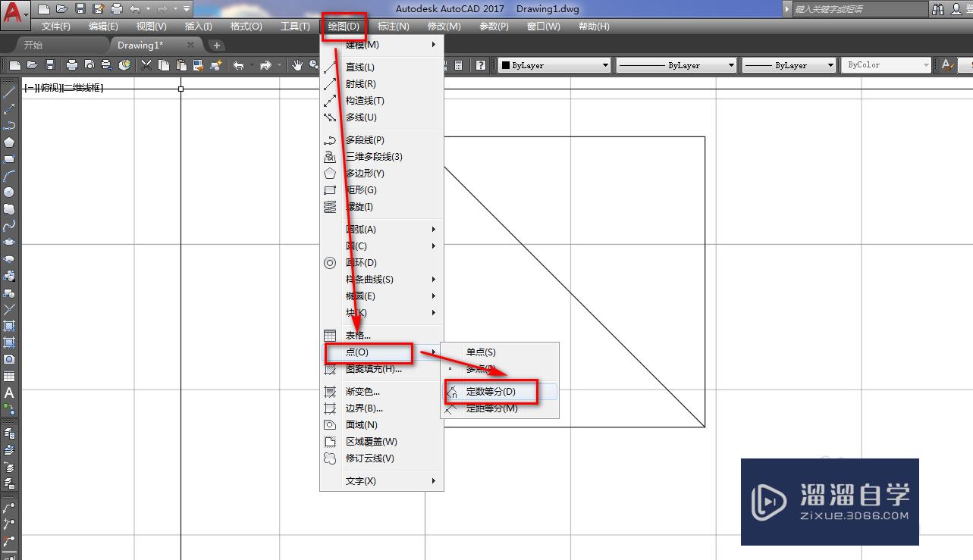Select the Line tool in left toolbar
This screenshot has height=560, width=973.
coord(9,92)
